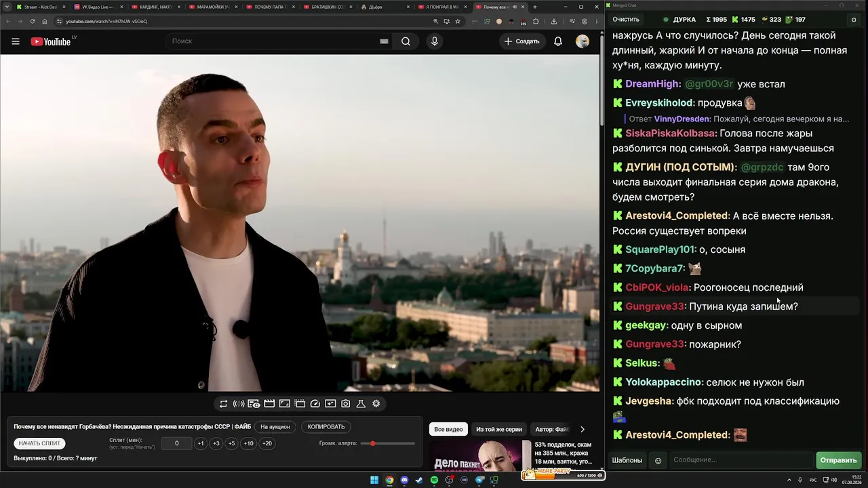Open Steam from the taskbar

click(x=420, y=480)
